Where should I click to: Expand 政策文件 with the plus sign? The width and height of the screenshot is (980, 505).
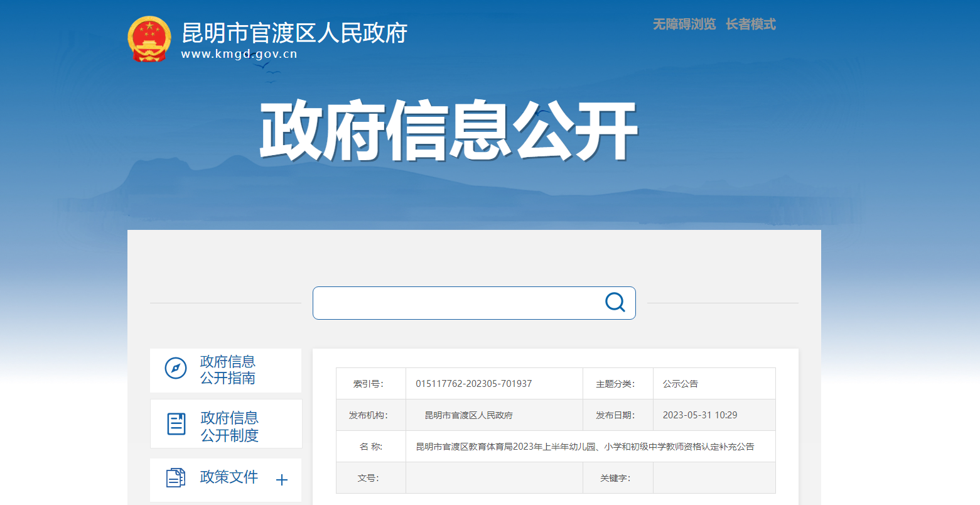pos(282,480)
